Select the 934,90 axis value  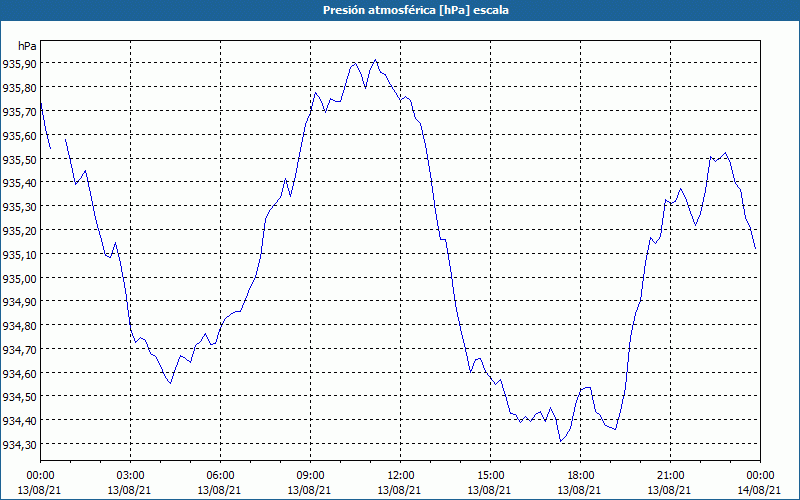19,302
